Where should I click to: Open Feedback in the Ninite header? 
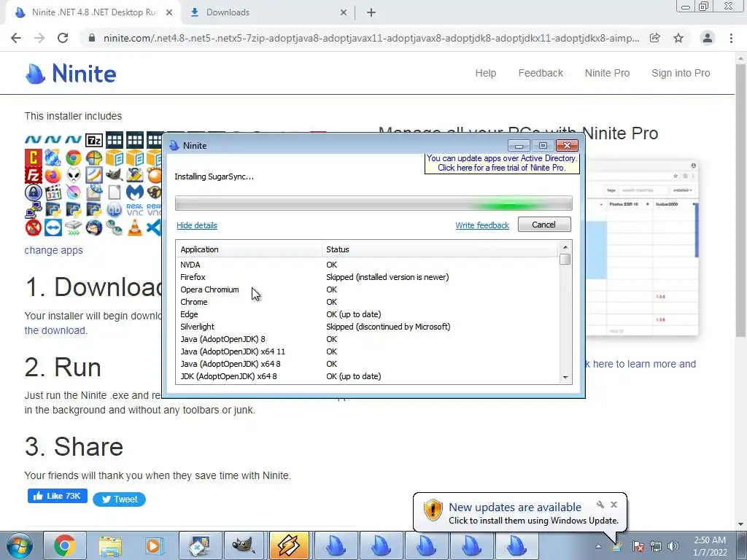pos(541,73)
